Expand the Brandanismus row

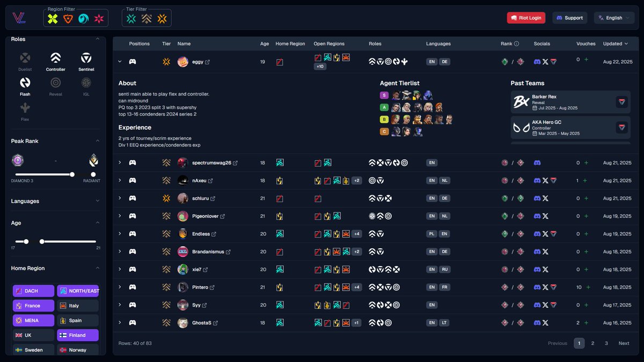click(120, 252)
